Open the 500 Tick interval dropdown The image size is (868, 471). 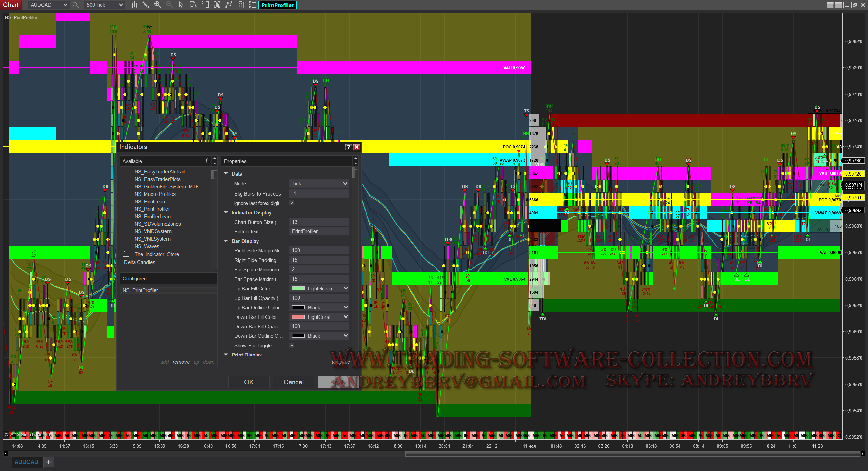click(104, 5)
